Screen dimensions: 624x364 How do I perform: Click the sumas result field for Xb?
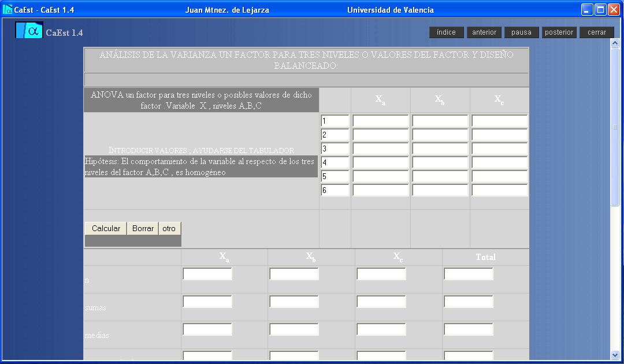pos(294,302)
